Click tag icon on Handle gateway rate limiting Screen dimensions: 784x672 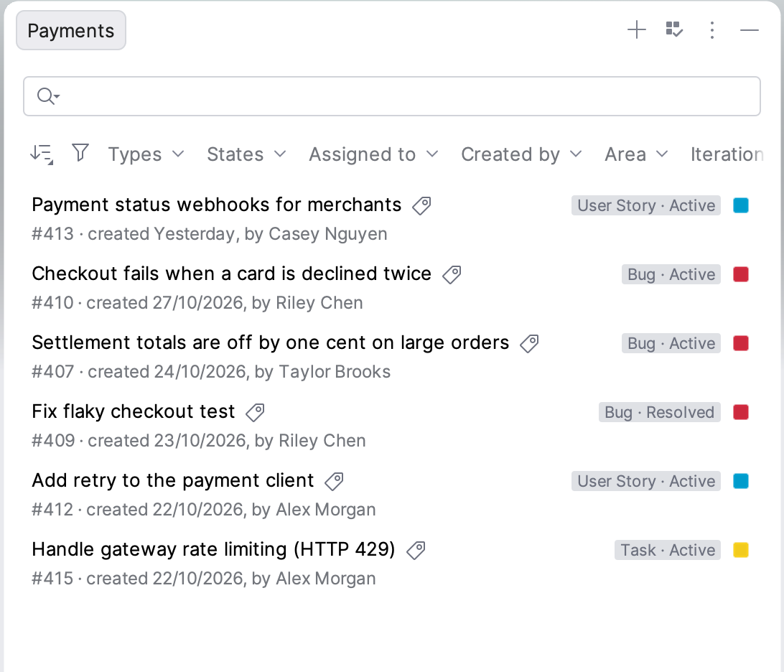[x=416, y=551]
